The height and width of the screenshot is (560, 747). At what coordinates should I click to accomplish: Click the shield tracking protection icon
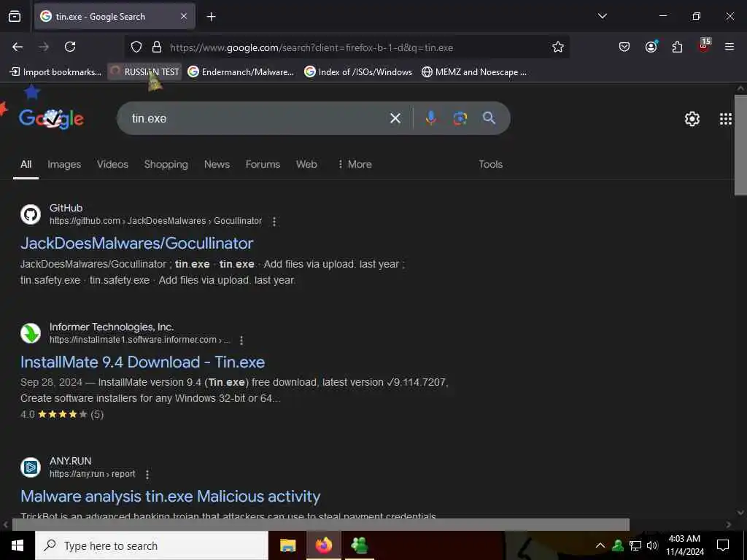coord(136,47)
